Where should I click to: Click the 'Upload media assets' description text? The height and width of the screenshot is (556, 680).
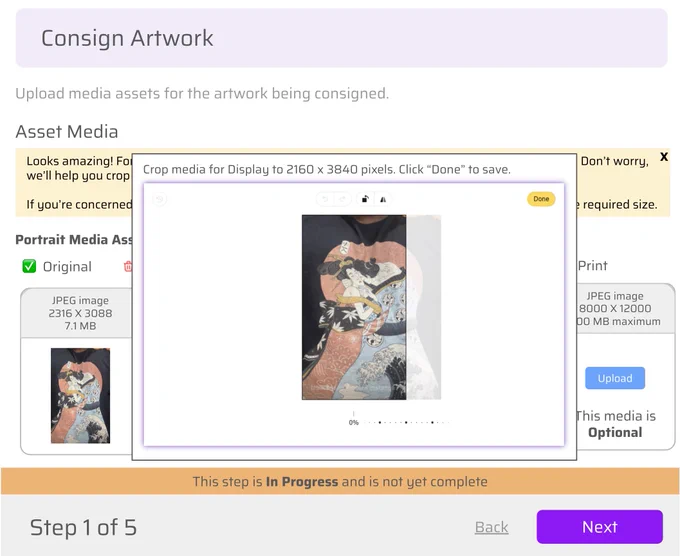pos(202,93)
